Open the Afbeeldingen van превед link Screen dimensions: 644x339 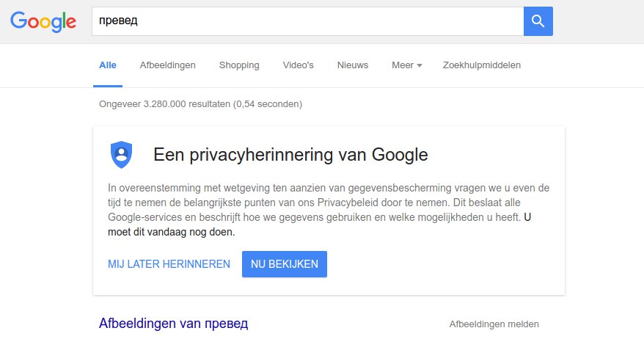click(x=173, y=324)
